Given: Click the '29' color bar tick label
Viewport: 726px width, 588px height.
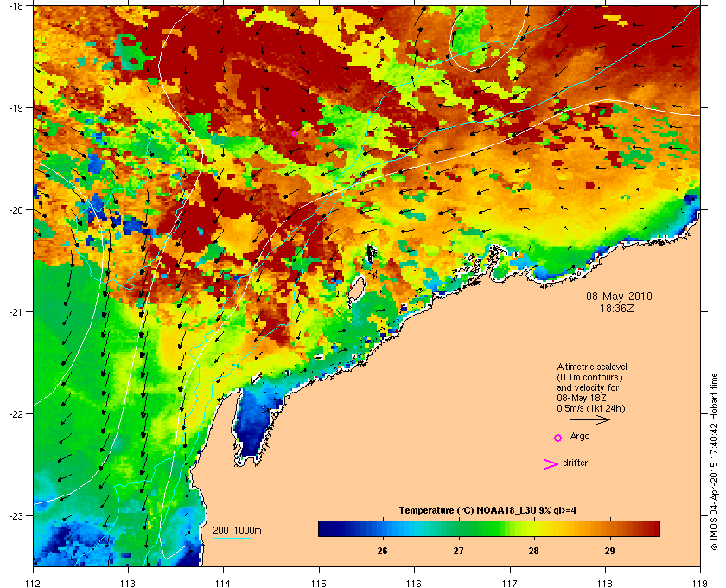Looking at the screenshot, I should pyautogui.click(x=609, y=551).
